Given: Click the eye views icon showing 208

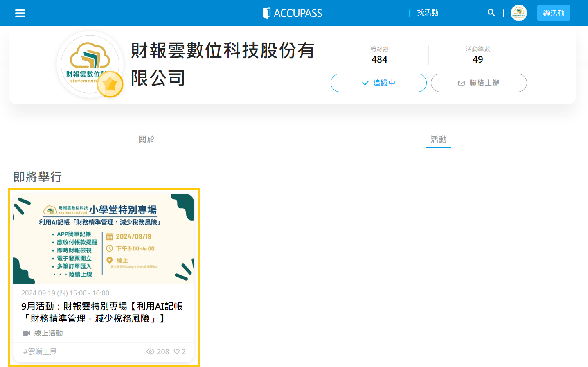Looking at the screenshot, I should pos(151,351).
